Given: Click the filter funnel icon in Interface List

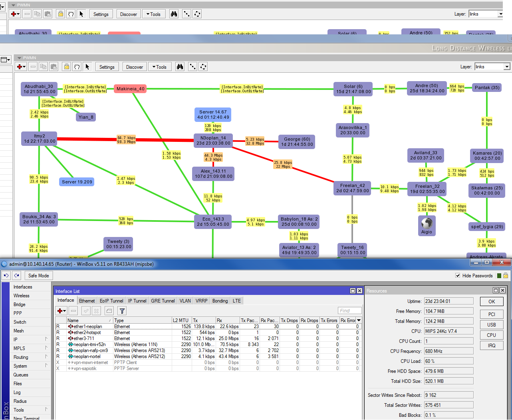Looking at the screenshot, I should [x=122, y=311].
